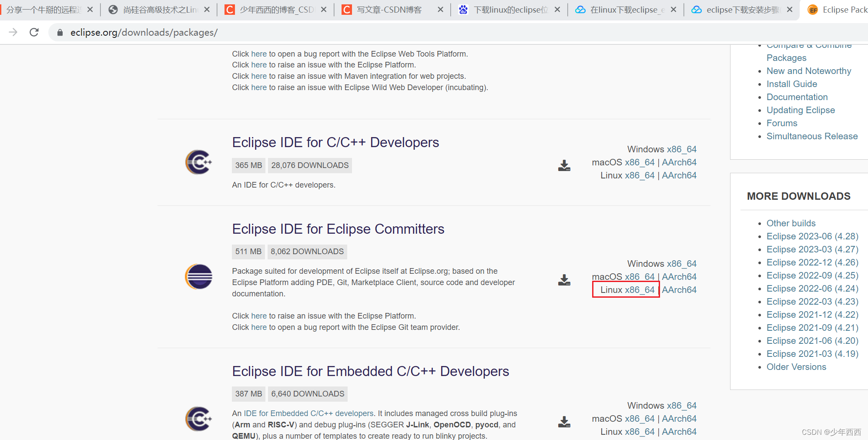Open Eclipse IDE for Eclipse Committers title

[x=338, y=229]
